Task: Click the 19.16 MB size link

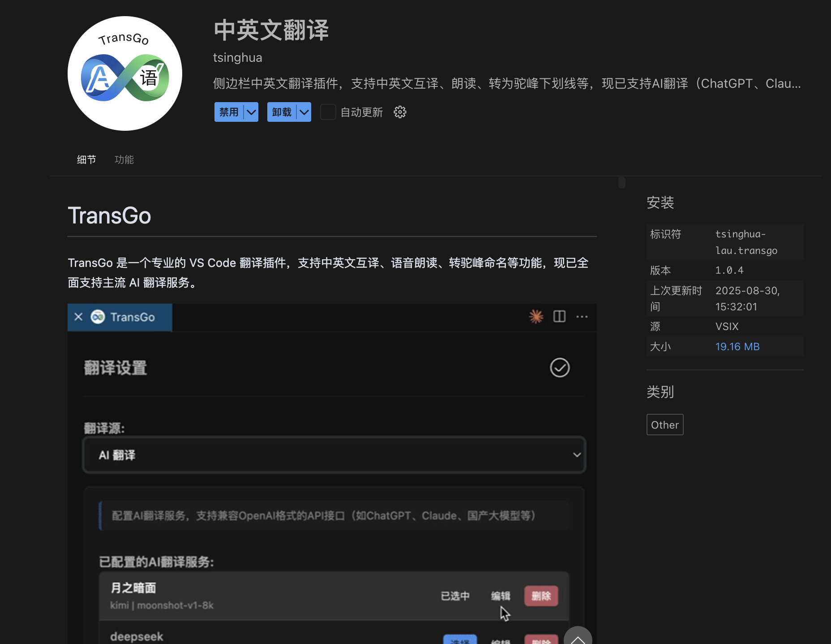Action: (737, 347)
